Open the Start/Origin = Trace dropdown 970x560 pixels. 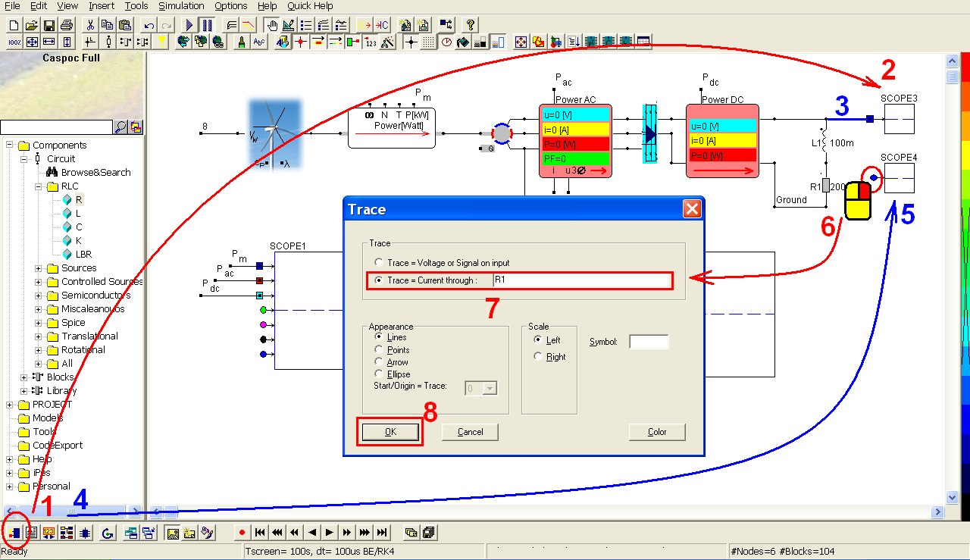tap(489, 388)
